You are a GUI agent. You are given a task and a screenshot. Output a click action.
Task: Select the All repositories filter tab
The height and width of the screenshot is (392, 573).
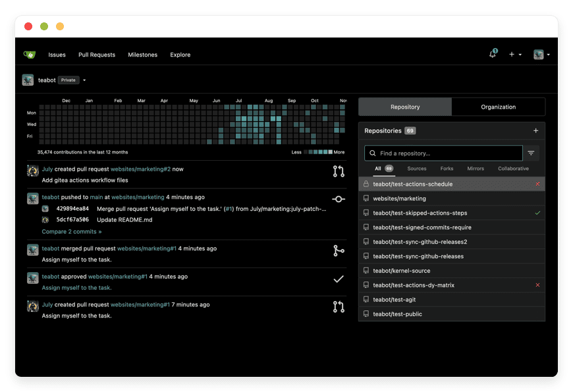[x=383, y=169]
